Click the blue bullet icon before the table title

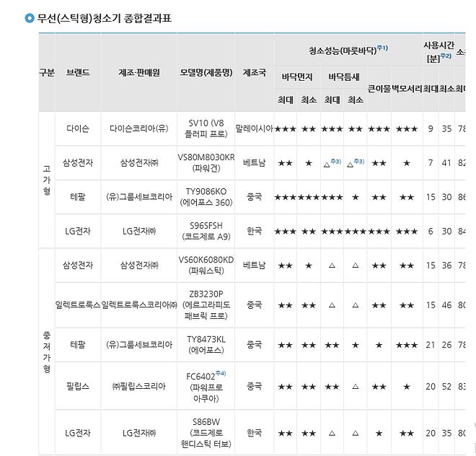(x=29, y=17)
